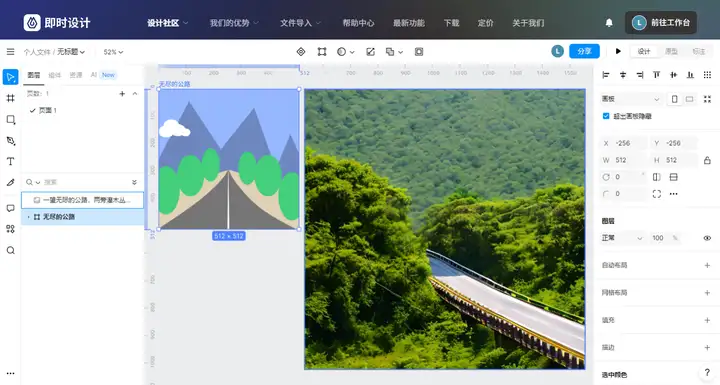The height and width of the screenshot is (385, 720).
Task: Click the boolean operations icon
Action: pos(390,52)
